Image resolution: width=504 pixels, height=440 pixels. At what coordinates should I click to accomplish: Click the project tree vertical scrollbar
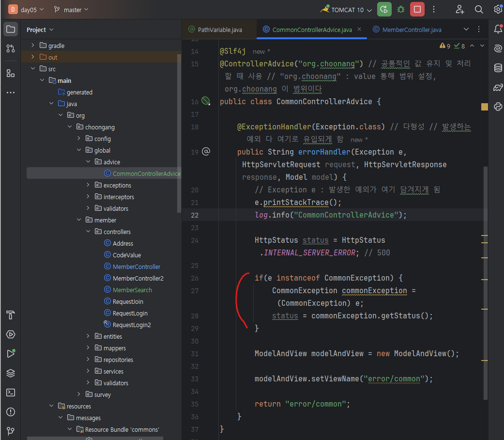(x=179, y=133)
